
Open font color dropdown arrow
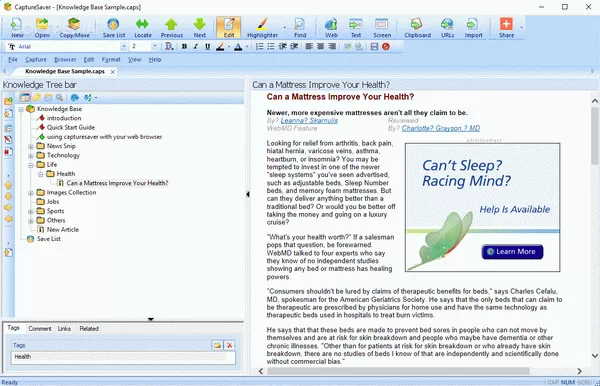coord(247,47)
